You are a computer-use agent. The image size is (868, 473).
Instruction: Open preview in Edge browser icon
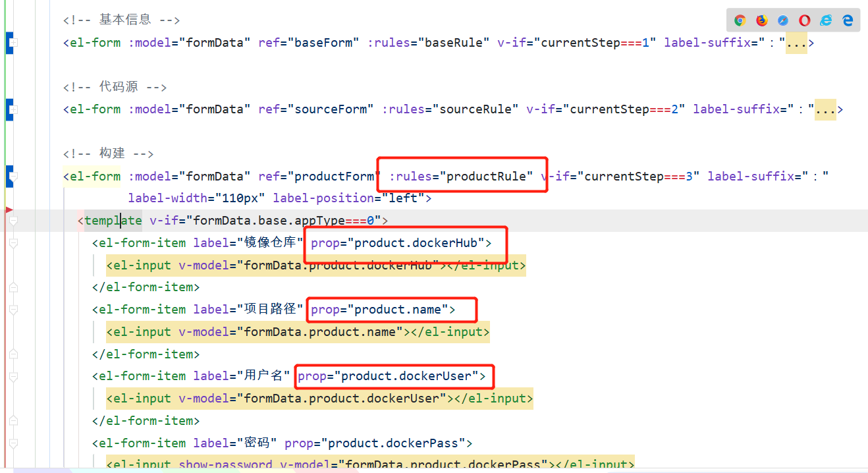(848, 20)
